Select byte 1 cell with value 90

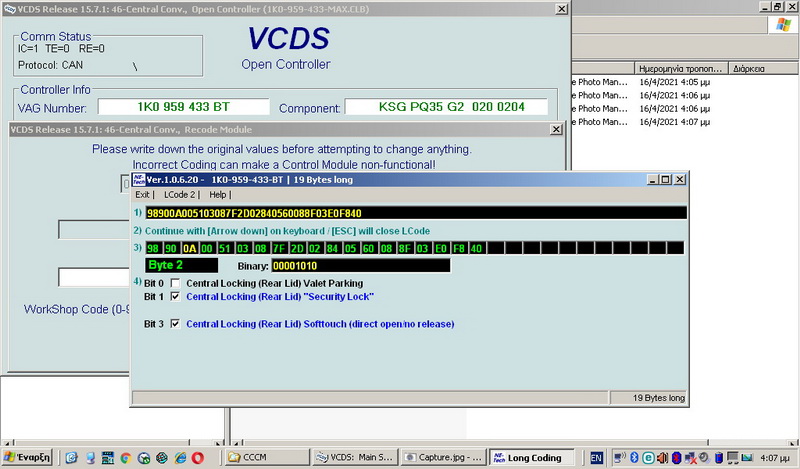click(171, 249)
